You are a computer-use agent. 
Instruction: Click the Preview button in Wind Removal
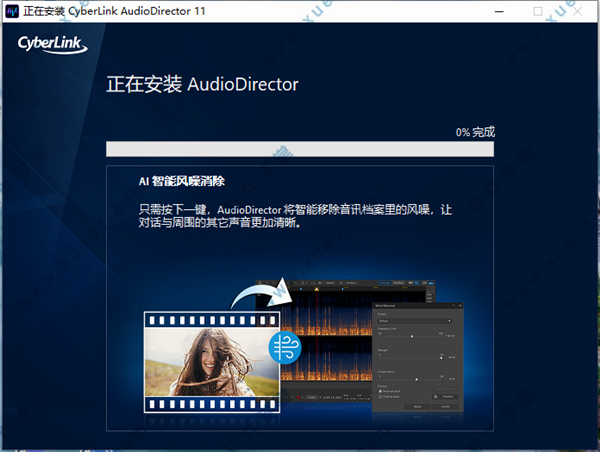[x=447, y=396]
